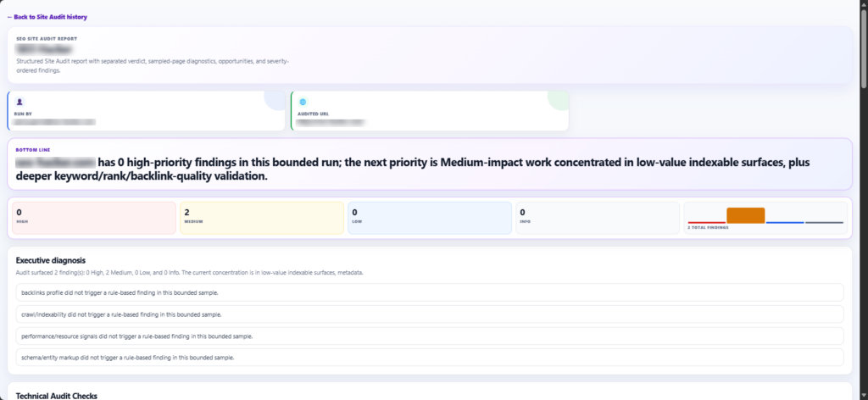This screenshot has width=868, height=400.
Task: Click the red High line in findings chart
Action: pos(706,222)
